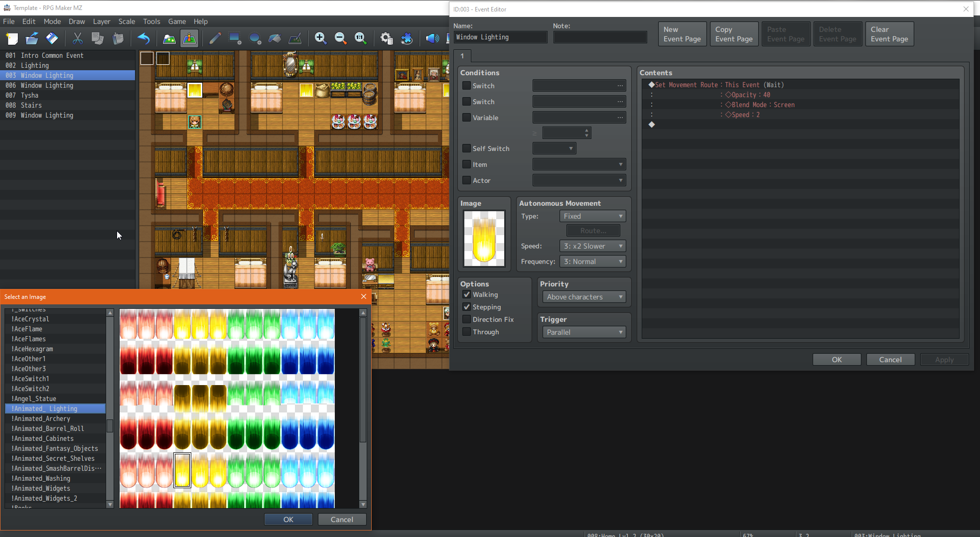
Task: Close the Select an Image dialog
Action: tap(364, 296)
